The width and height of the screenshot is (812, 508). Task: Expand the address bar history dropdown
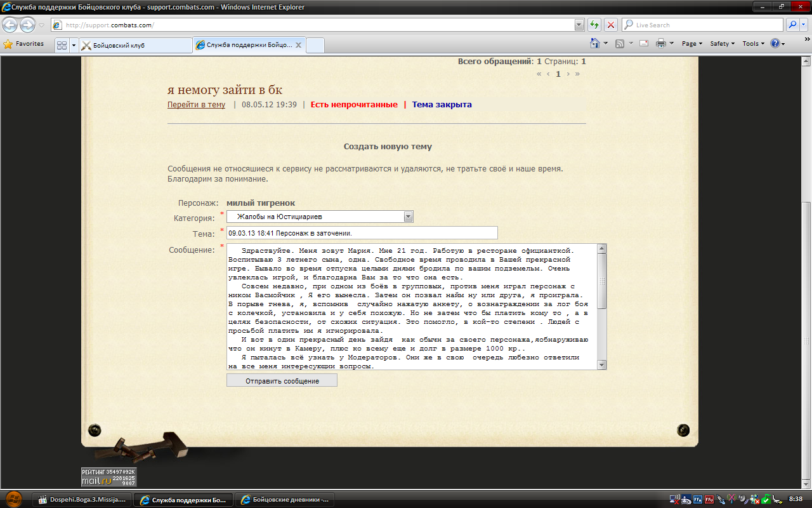(x=579, y=25)
